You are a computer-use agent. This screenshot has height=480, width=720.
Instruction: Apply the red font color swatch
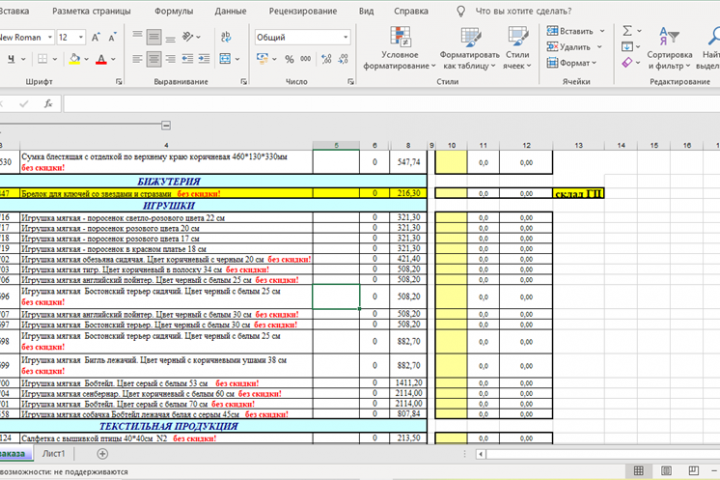[x=101, y=59]
